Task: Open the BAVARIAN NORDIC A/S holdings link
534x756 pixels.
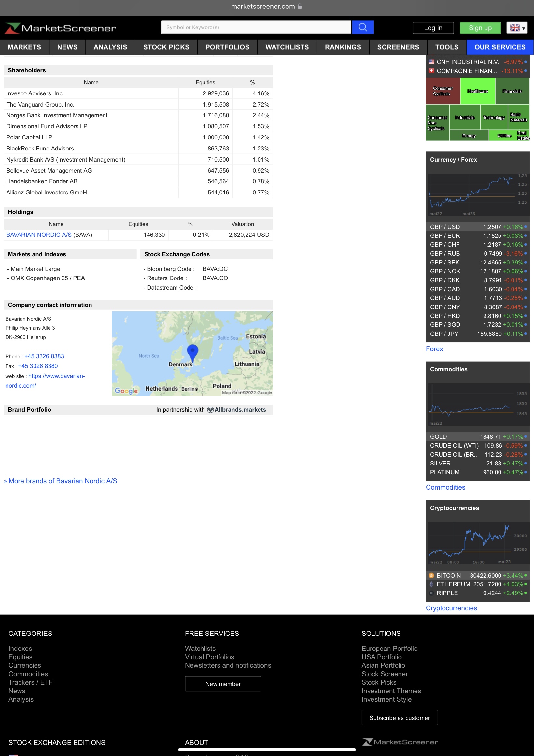Action: [39, 235]
